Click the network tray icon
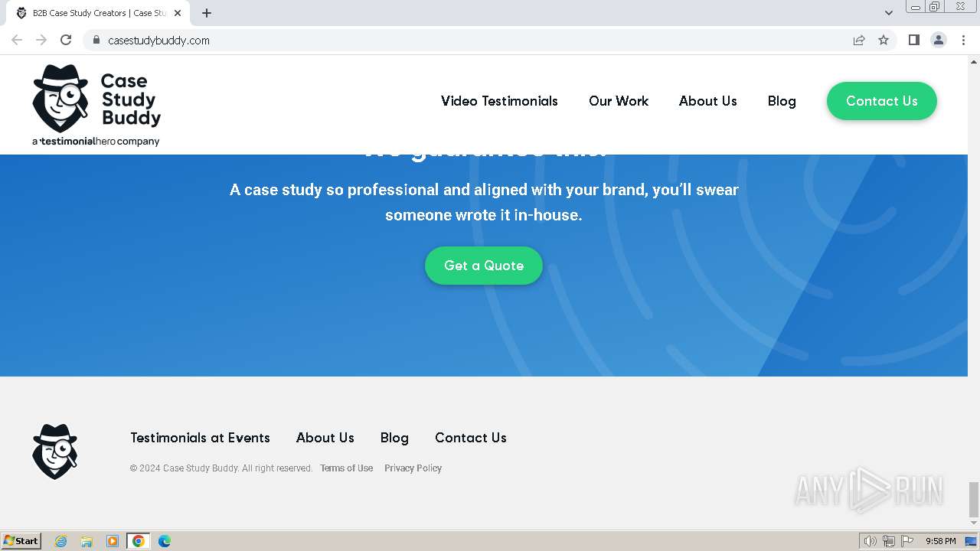980x551 pixels. click(x=889, y=541)
